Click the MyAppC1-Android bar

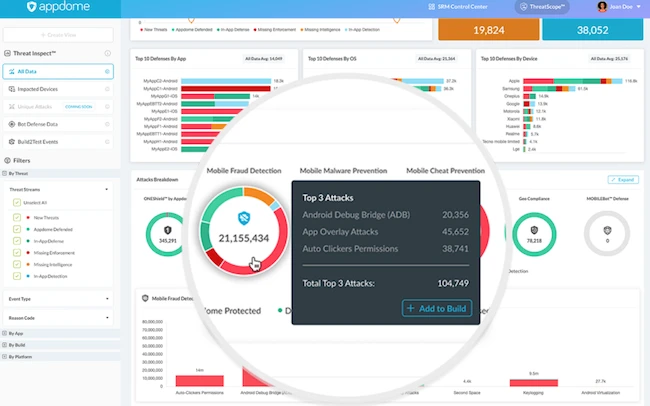[x=226, y=89]
